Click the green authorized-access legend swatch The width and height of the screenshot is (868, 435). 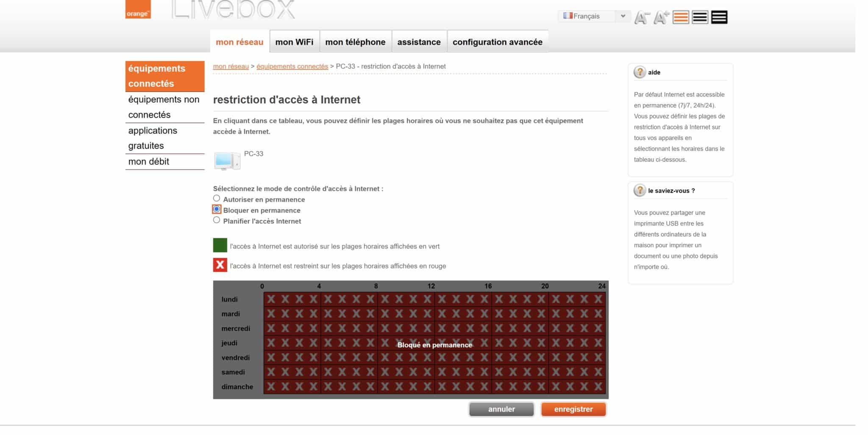[220, 245]
